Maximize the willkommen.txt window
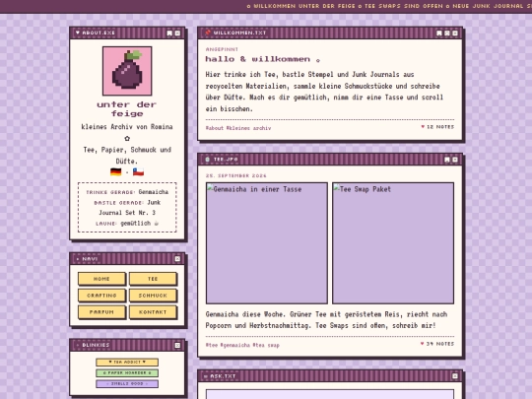 pos(447,33)
